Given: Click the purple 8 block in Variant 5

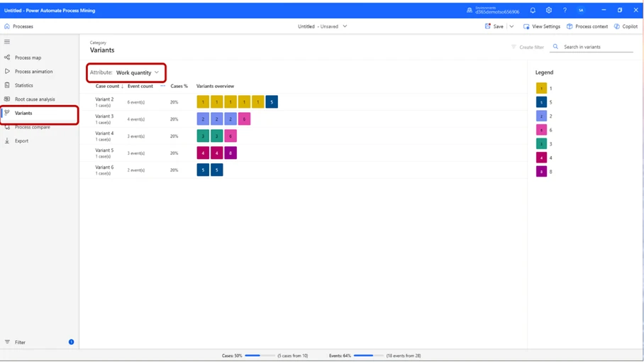Looking at the screenshot, I should (x=231, y=153).
